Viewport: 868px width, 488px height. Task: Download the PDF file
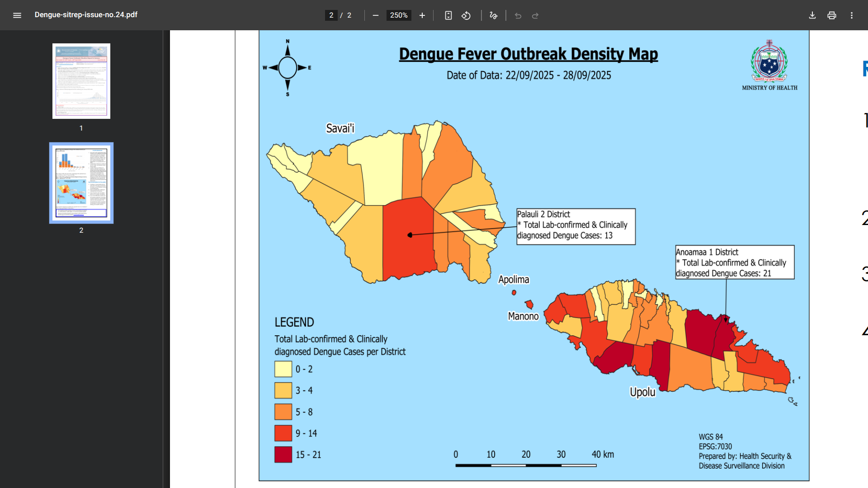(x=812, y=15)
